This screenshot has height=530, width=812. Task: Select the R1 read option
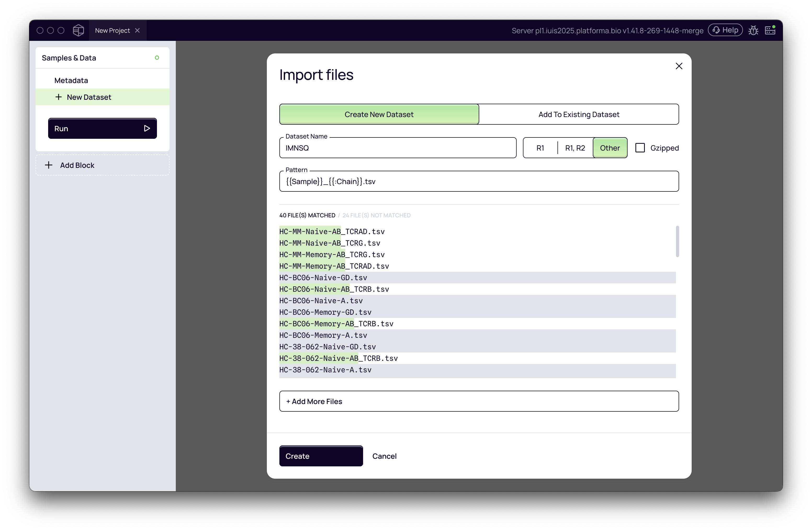tap(540, 148)
